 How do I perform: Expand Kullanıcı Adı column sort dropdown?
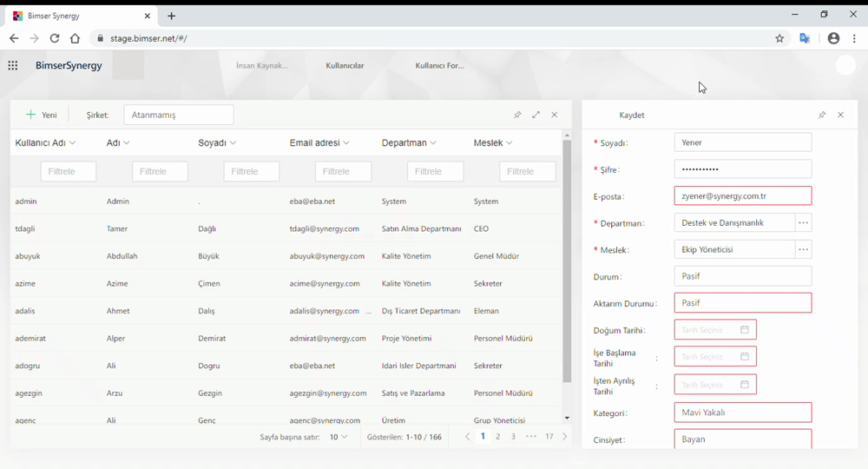[x=72, y=143]
